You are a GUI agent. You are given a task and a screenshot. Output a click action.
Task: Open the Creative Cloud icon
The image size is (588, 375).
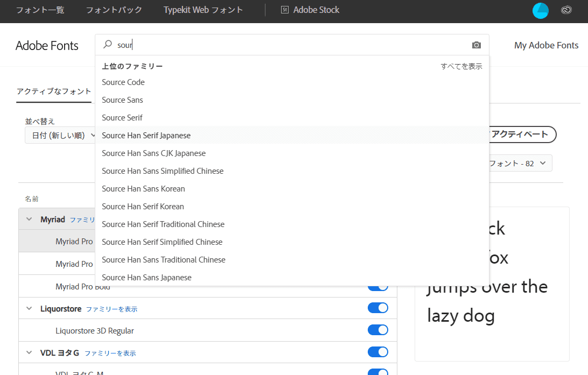click(x=566, y=10)
